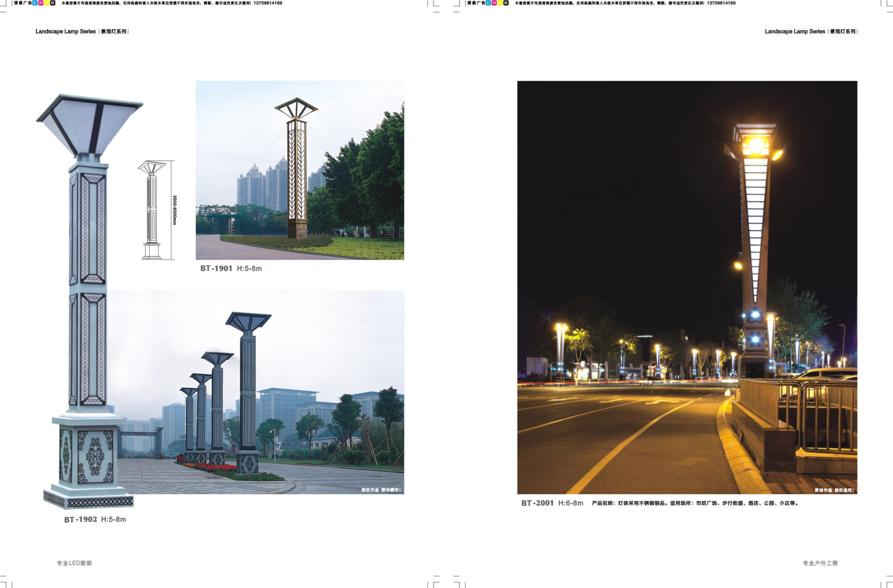Click the black K swatch on left page
This screenshot has width=893, height=588.
click(x=53, y=3)
